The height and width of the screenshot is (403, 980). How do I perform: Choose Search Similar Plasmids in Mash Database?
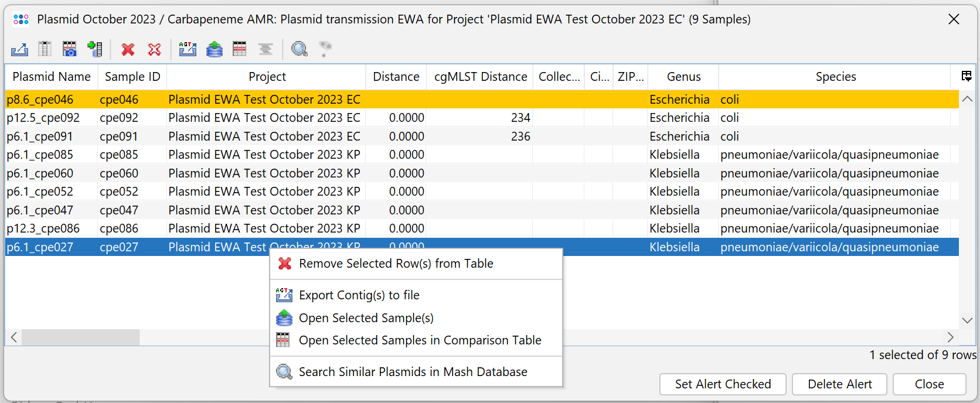point(413,372)
